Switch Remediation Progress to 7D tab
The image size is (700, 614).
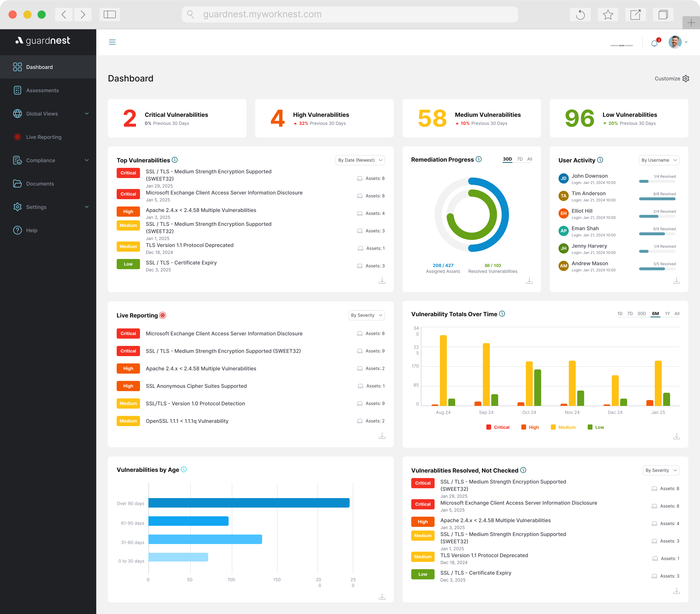[520, 159]
